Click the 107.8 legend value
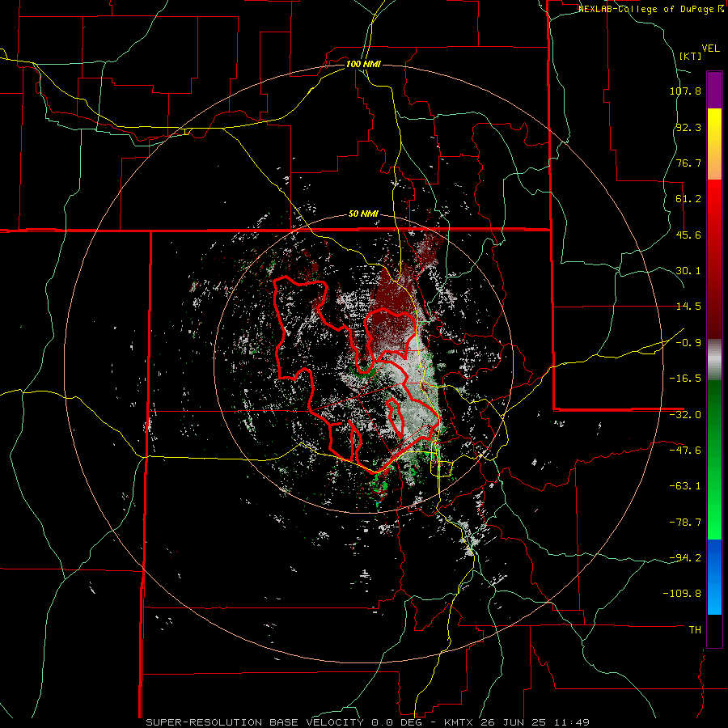 (x=685, y=91)
